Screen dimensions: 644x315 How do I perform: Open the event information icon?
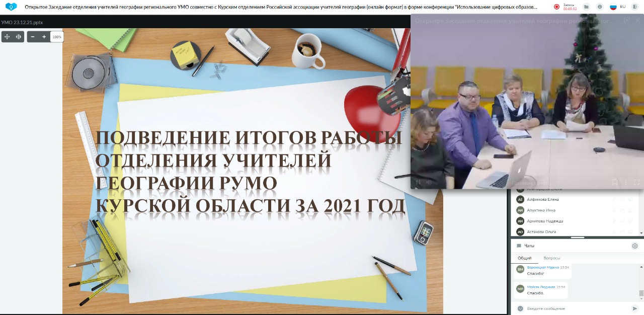pos(600,7)
